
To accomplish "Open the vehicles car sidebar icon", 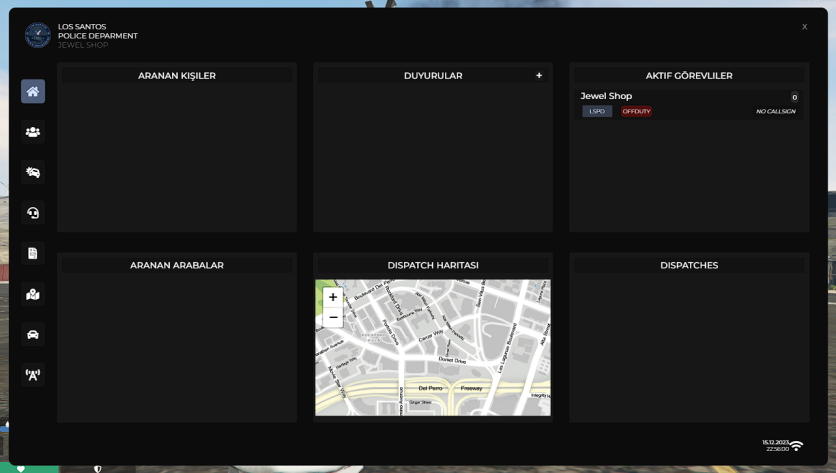I will coord(33,334).
